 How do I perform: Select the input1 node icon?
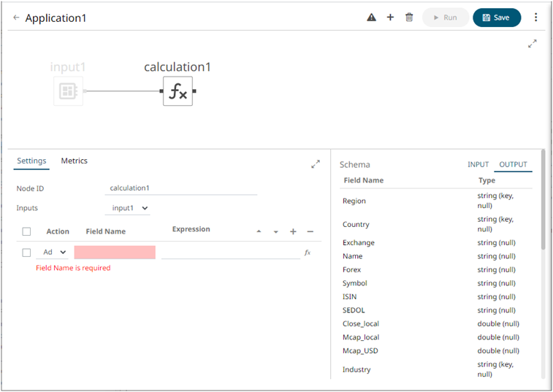(68, 91)
